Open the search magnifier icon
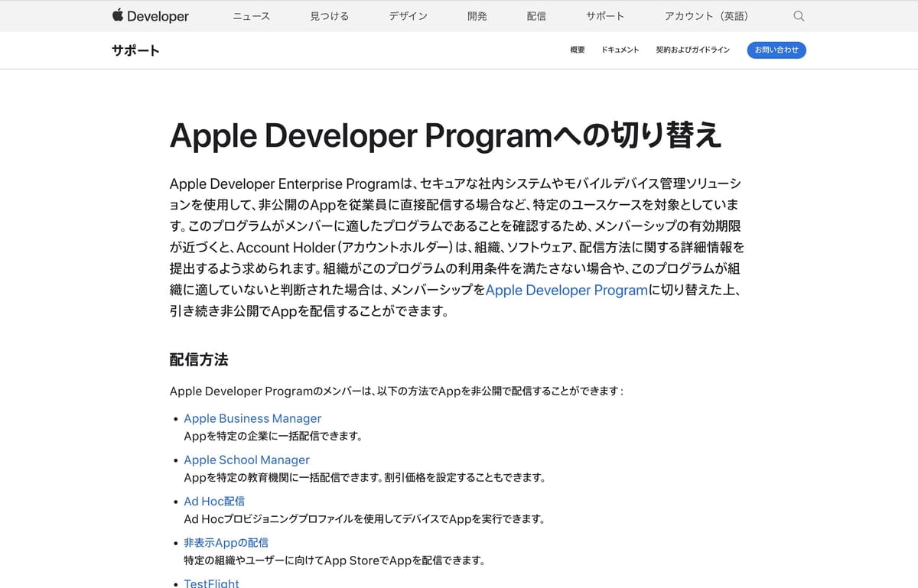 pyautogui.click(x=799, y=16)
